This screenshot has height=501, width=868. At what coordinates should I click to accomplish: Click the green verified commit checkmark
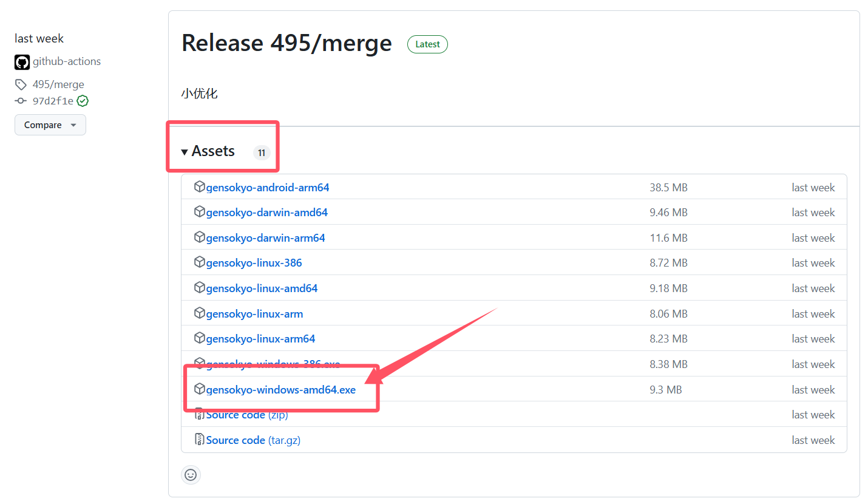pyautogui.click(x=83, y=101)
